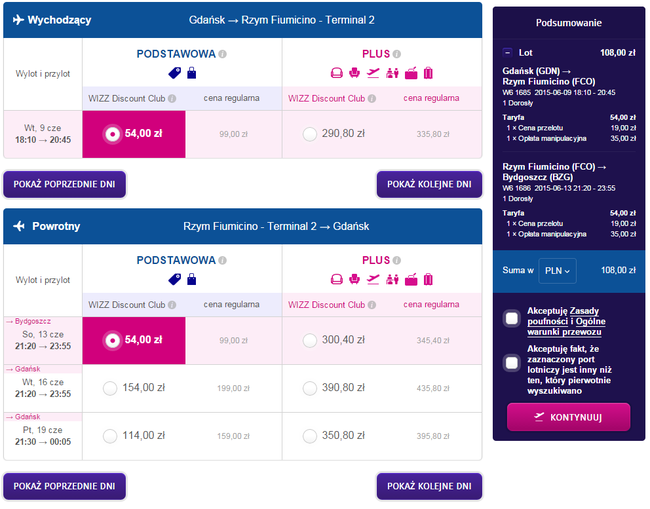This screenshot has height=509, width=650.
Task: Click the priority boarding plane icon in outbound PLUS
Action: 373,73
